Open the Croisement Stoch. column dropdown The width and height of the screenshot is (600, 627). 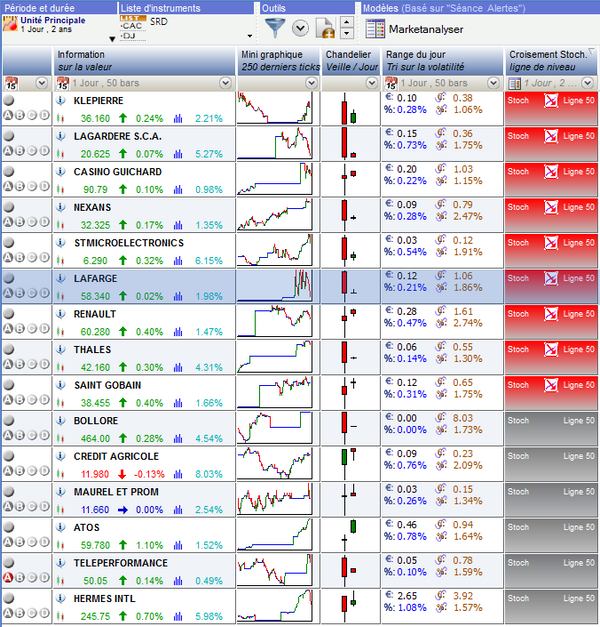point(587,83)
